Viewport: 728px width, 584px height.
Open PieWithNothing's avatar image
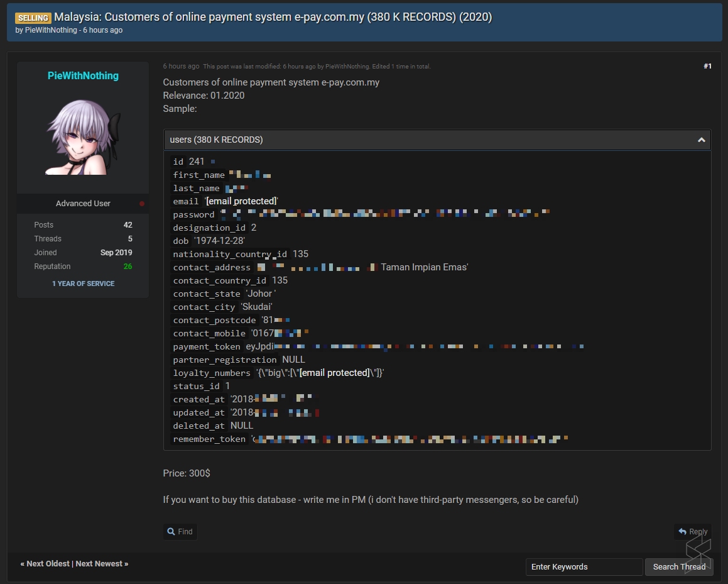point(83,137)
